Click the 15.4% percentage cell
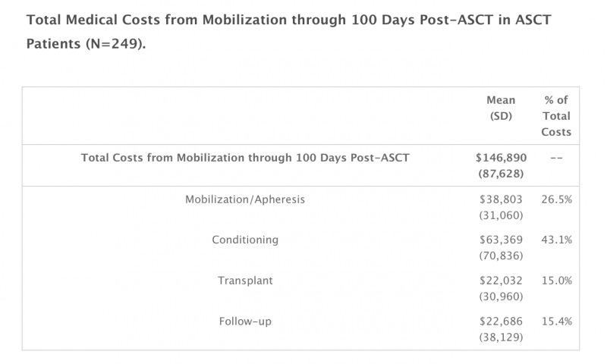 tap(556, 321)
